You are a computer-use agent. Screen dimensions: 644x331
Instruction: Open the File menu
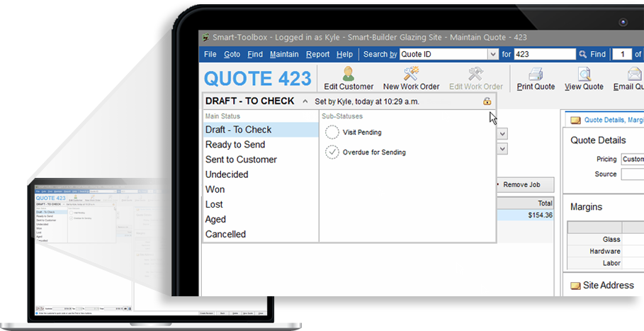click(x=210, y=54)
